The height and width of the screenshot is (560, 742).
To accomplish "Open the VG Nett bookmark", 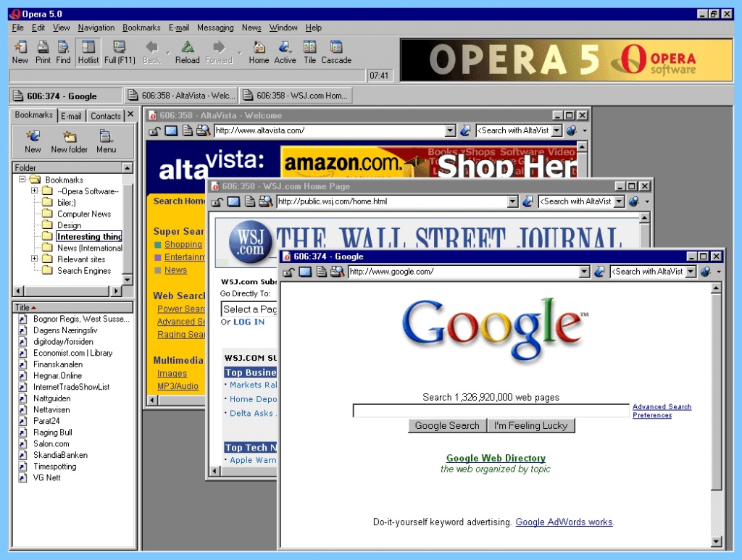I will [46, 477].
